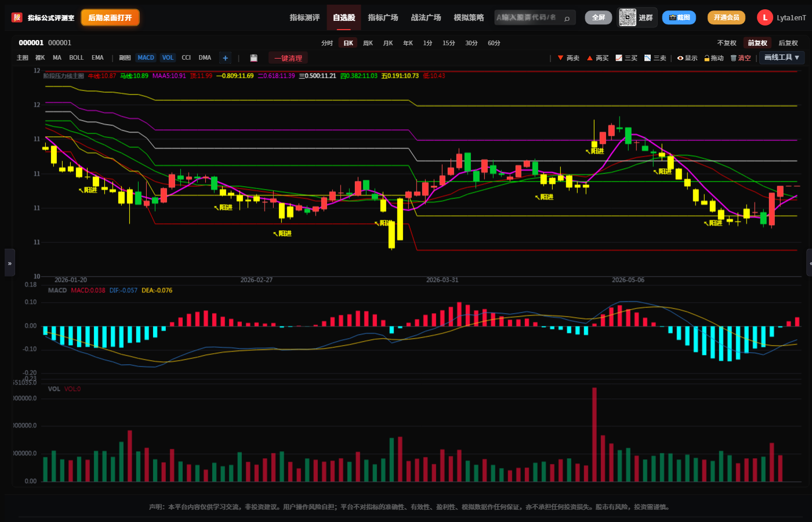Expand the right side panel handle
The height and width of the screenshot is (522, 812).
[810, 263]
